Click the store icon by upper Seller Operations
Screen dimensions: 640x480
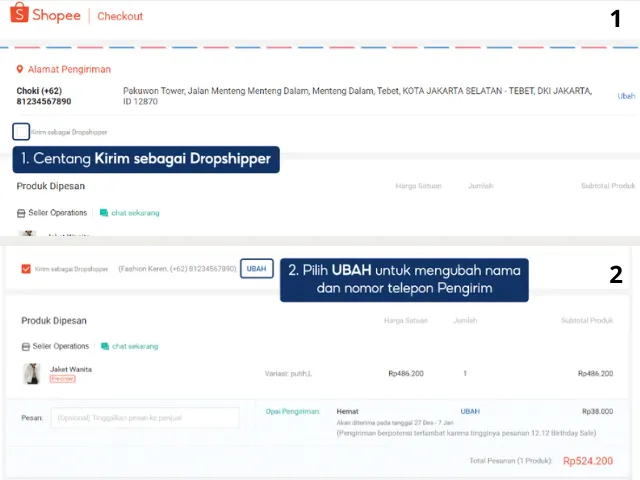point(21,213)
